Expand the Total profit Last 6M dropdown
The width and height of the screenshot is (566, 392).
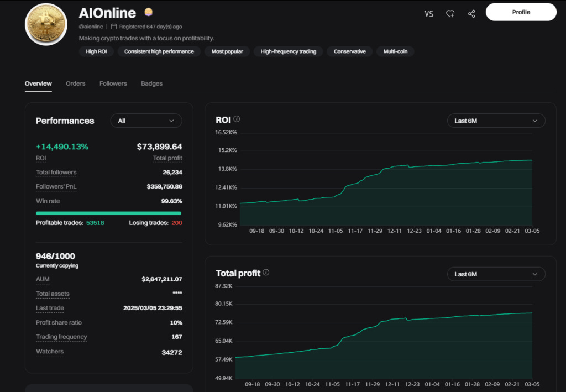point(496,274)
